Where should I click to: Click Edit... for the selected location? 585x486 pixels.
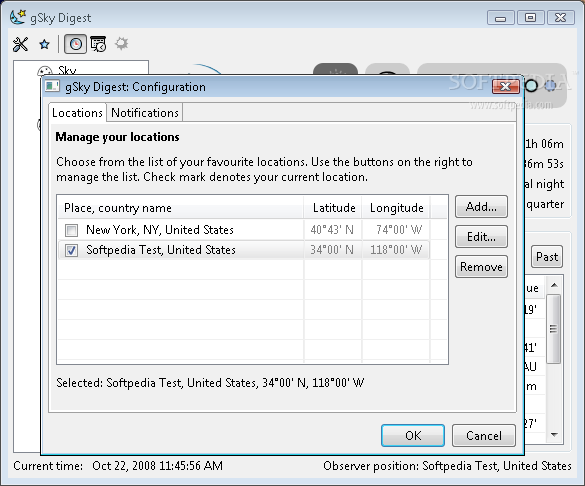481,236
